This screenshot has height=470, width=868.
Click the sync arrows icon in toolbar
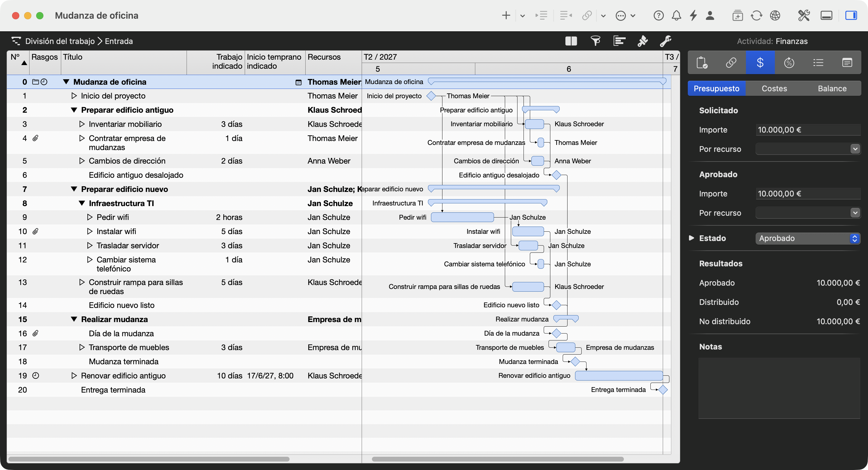[756, 15]
